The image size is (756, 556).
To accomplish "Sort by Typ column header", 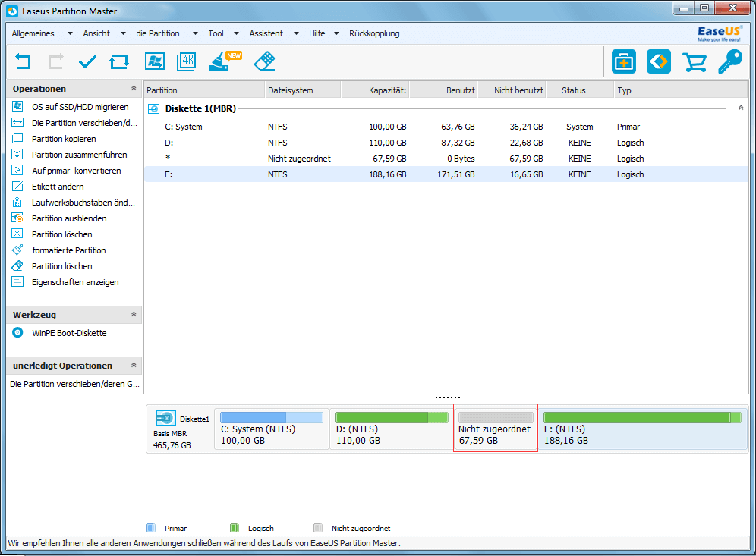I will click(x=681, y=90).
